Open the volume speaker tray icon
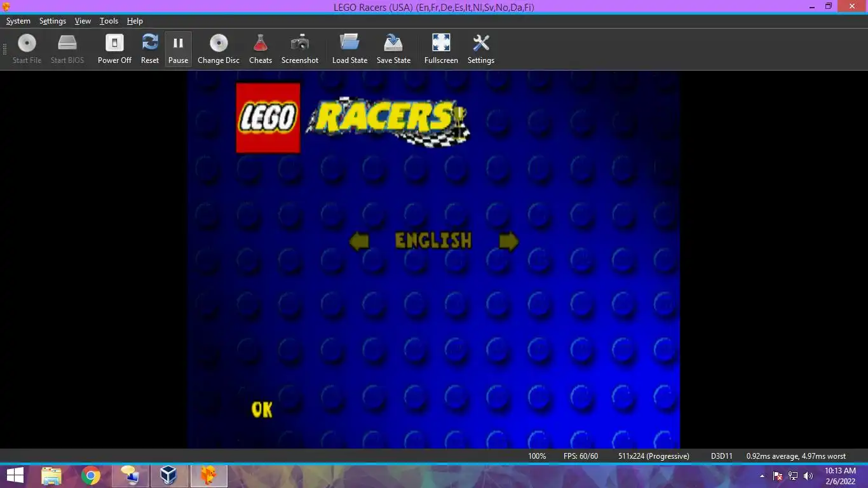The height and width of the screenshot is (488, 868). click(808, 476)
